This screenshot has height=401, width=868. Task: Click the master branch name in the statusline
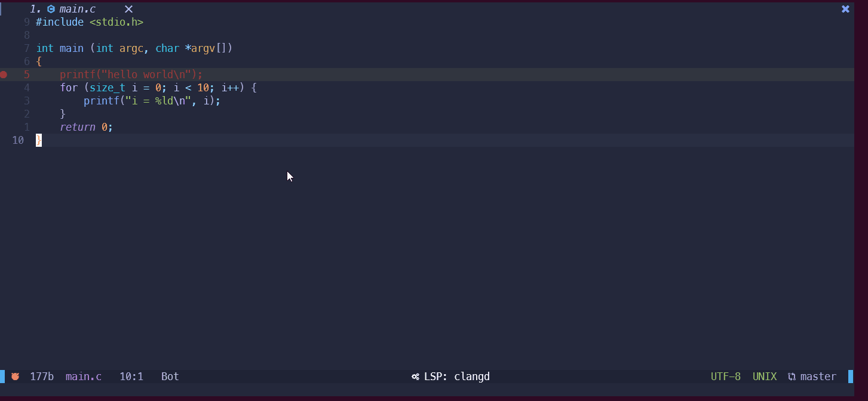pos(818,377)
